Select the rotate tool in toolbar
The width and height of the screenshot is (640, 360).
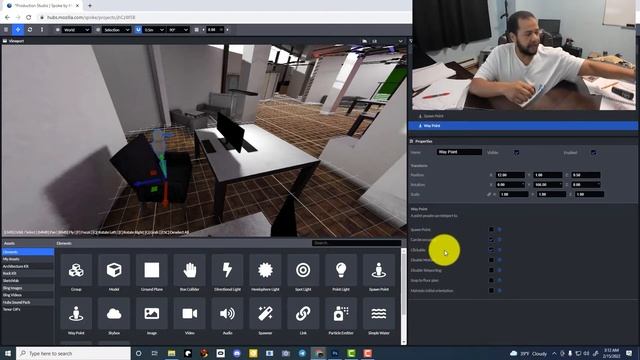(x=30, y=30)
